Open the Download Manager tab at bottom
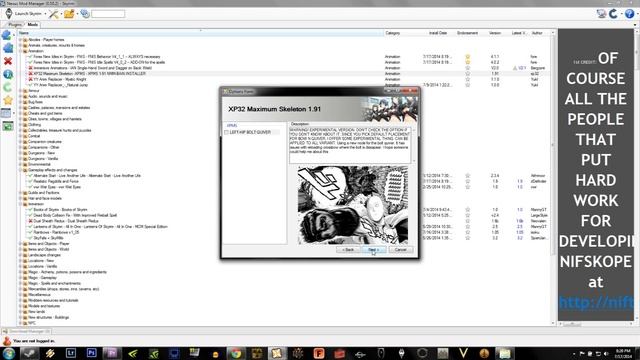Screen dimensions: 640x360 [26, 331]
